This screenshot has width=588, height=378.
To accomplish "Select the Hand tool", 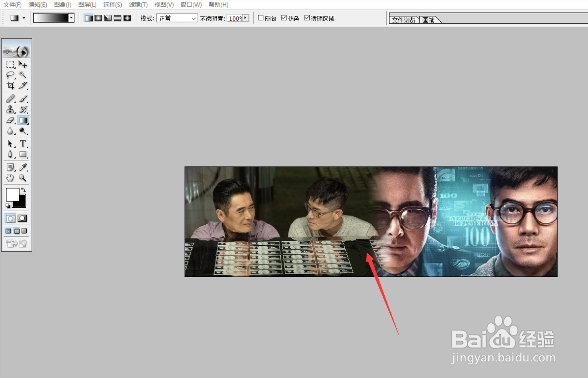I will 10,178.
